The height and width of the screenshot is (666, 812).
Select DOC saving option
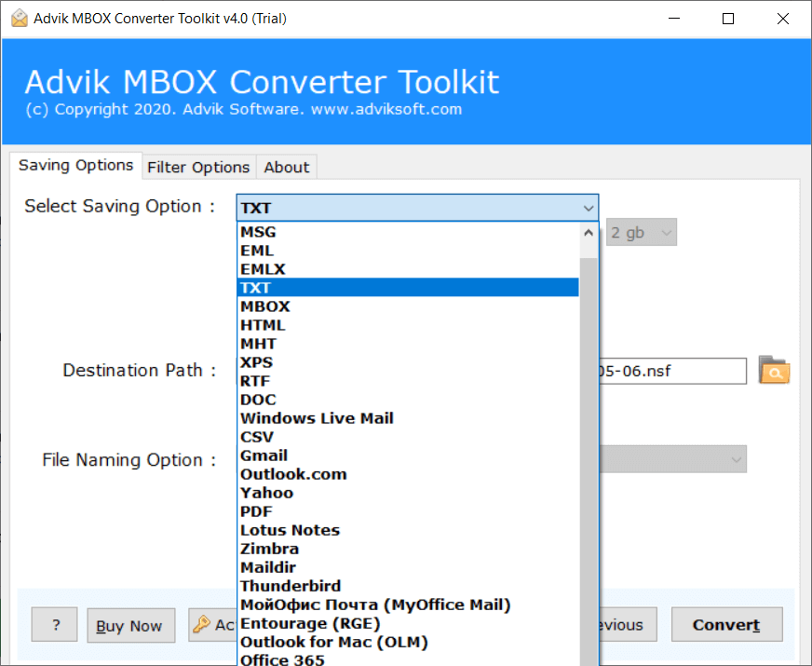click(408, 400)
